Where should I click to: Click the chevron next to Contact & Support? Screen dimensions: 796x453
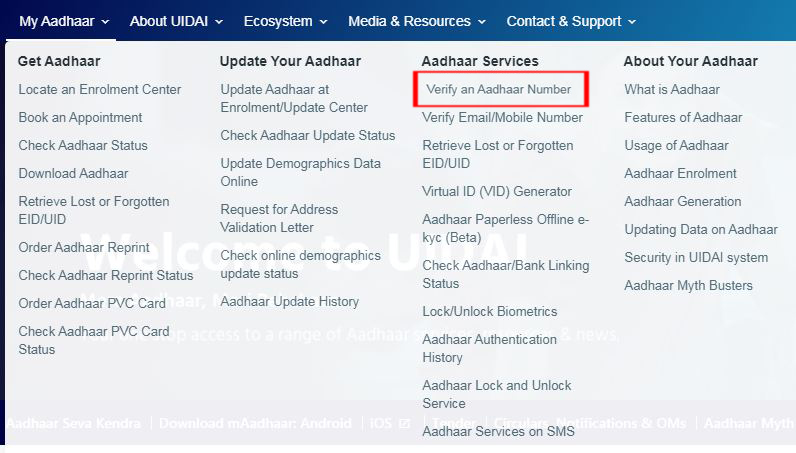pos(632,22)
